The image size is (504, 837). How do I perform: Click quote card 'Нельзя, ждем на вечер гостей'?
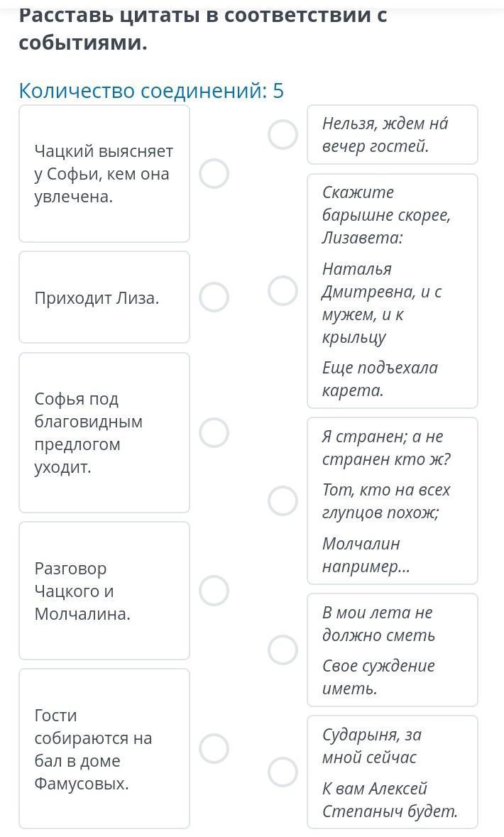393,134
